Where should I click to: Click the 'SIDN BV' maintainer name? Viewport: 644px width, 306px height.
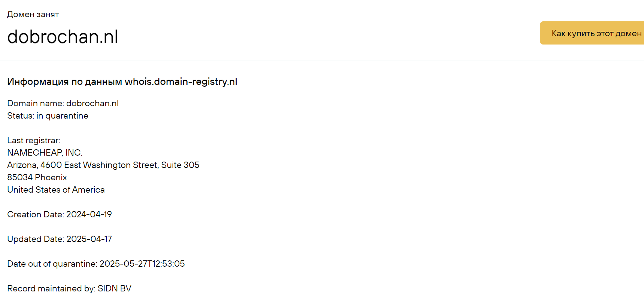pos(115,288)
